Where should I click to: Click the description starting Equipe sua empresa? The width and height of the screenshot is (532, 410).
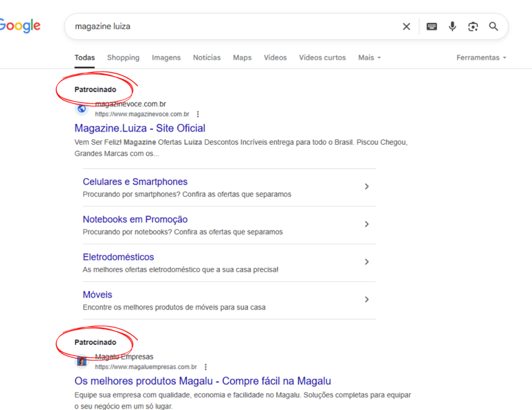tap(242, 400)
